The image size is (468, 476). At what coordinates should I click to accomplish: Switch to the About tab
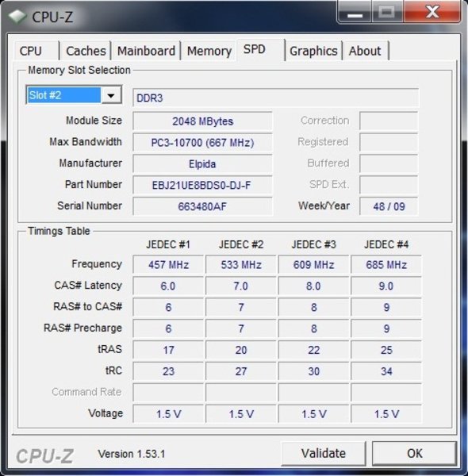tap(366, 51)
